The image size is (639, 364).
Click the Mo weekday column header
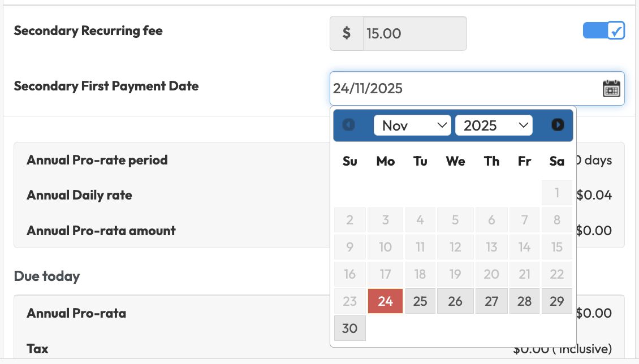385,162
